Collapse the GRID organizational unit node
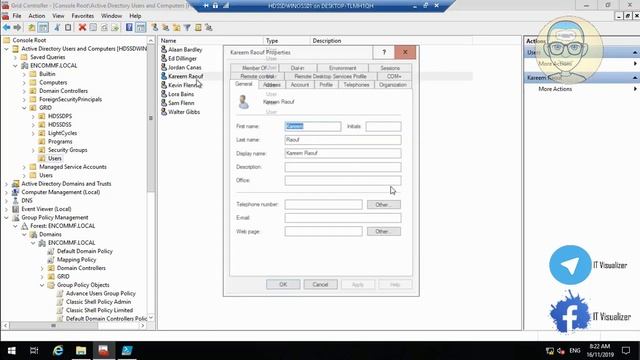 coord(24,108)
